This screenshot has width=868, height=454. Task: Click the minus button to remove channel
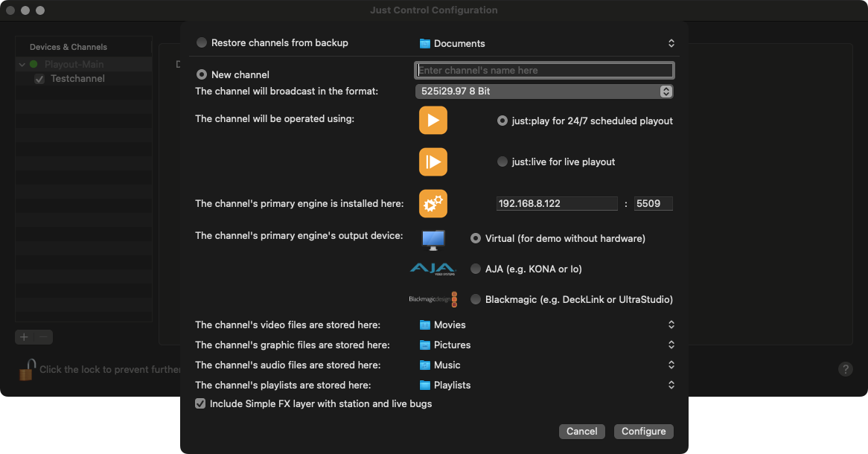pyautogui.click(x=43, y=336)
